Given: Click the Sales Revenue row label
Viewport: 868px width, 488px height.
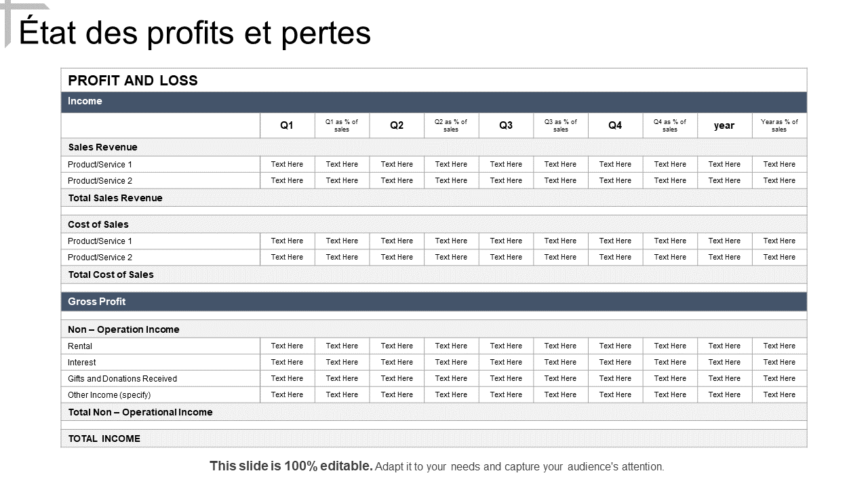Looking at the screenshot, I should (102, 147).
